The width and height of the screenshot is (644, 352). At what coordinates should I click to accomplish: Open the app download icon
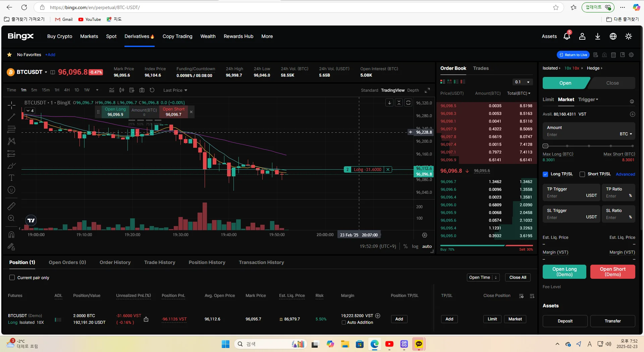click(598, 36)
